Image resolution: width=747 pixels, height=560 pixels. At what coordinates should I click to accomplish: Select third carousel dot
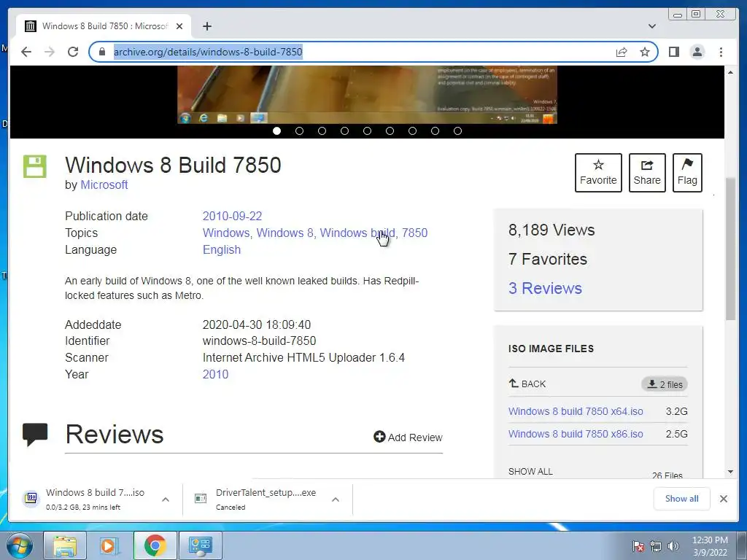(x=322, y=131)
